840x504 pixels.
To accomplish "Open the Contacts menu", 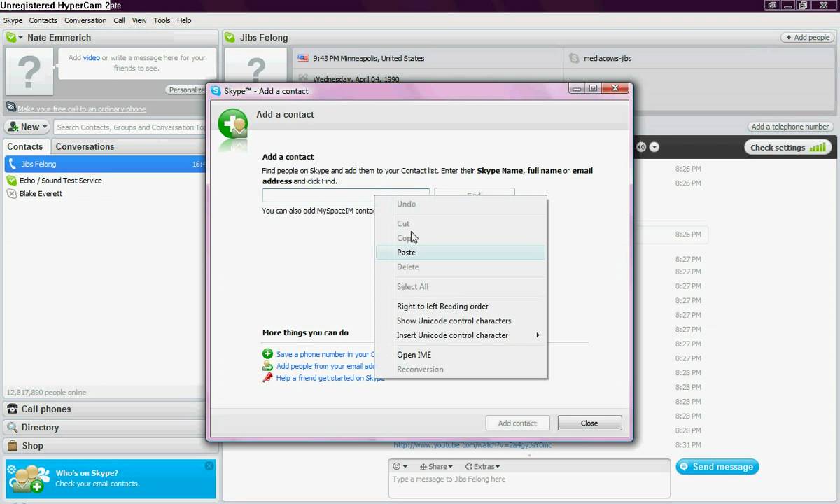I will pyautogui.click(x=43, y=20).
